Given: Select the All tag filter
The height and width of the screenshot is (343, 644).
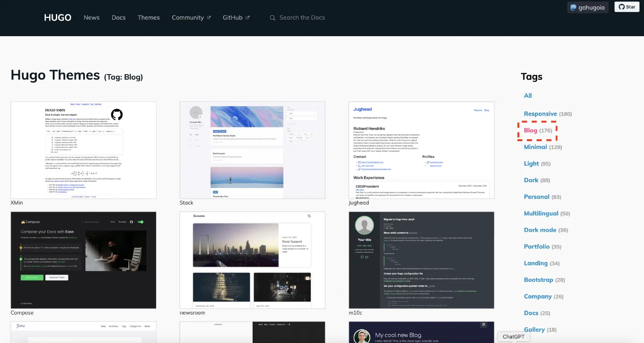Looking at the screenshot, I should pyautogui.click(x=528, y=96).
